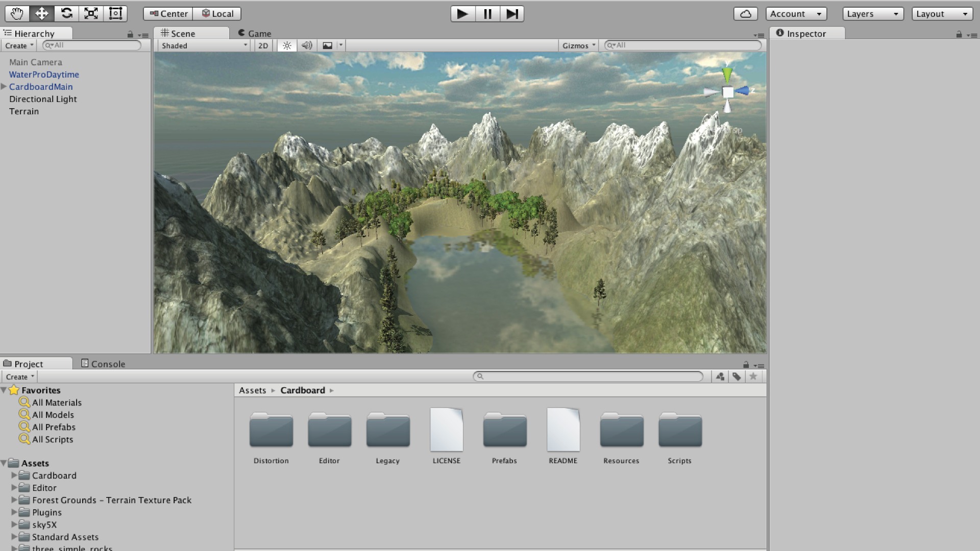The height and width of the screenshot is (551, 980).
Task: Open Shaded draw mode dropdown
Action: 204,45
